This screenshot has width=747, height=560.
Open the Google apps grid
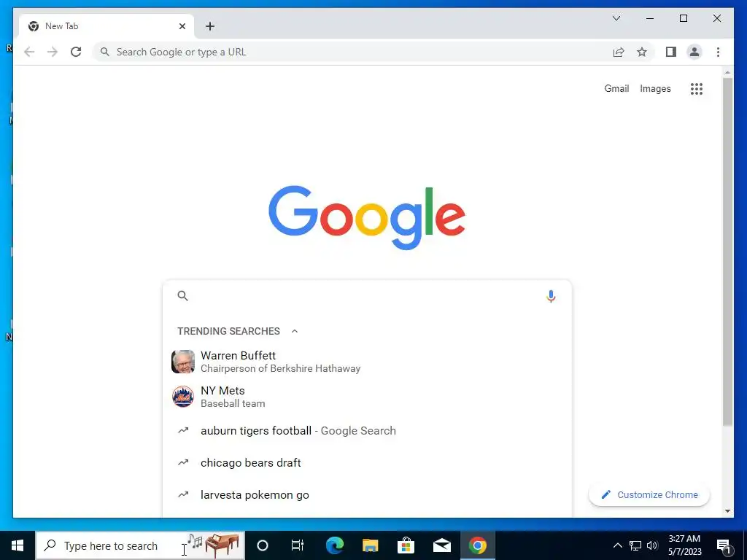coord(697,88)
